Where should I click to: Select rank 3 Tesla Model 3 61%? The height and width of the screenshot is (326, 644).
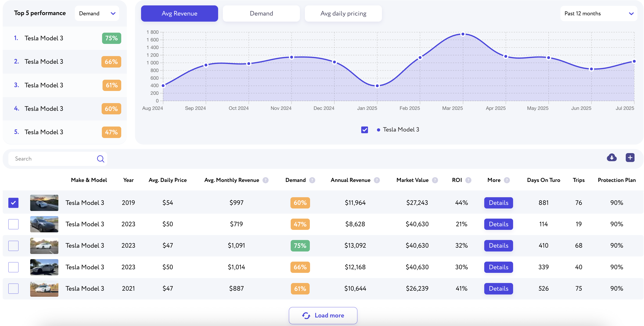(x=65, y=85)
